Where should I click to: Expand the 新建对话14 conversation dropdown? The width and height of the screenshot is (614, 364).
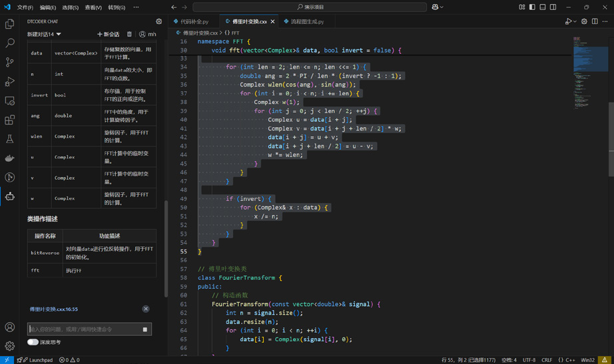pyautogui.click(x=59, y=34)
